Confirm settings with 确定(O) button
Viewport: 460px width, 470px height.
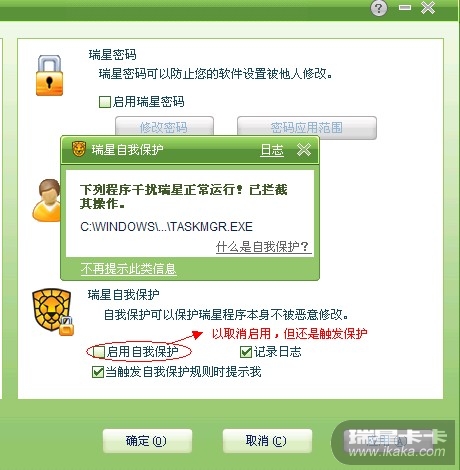click(147, 441)
